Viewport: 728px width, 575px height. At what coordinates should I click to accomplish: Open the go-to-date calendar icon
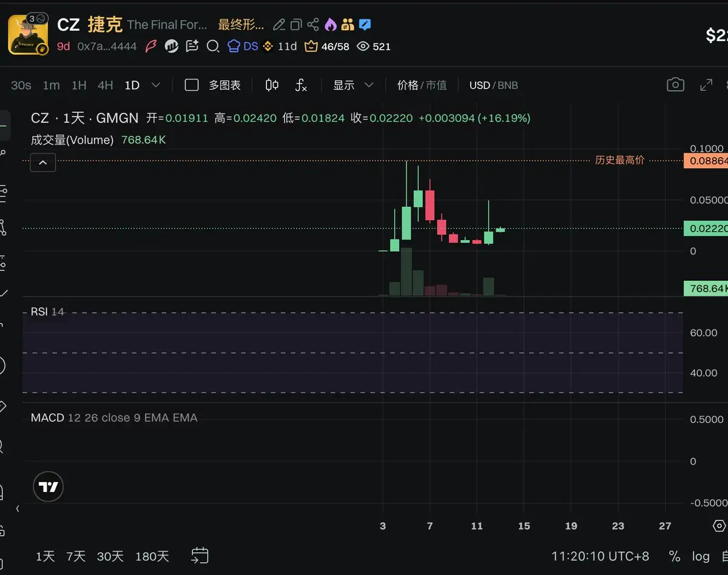[200, 555]
